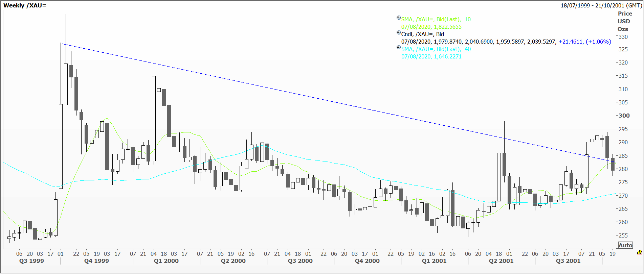Click the Q2 2001 time axis label

[501, 261]
